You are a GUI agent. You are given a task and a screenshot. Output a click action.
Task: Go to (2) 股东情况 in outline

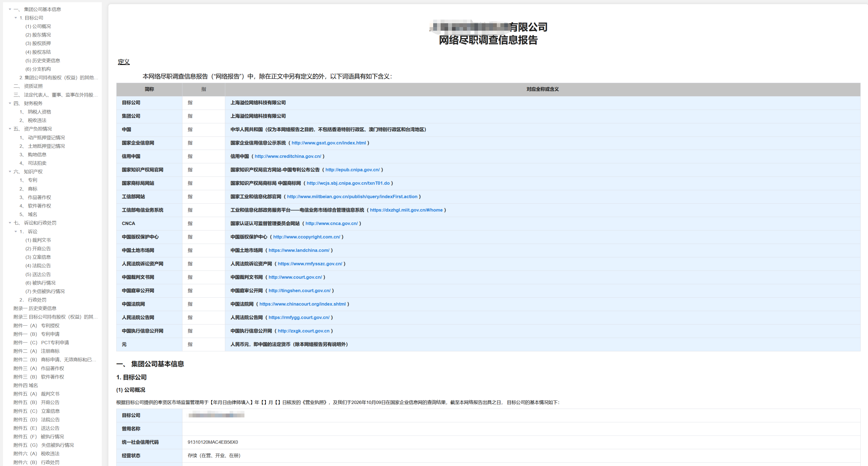click(x=38, y=35)
